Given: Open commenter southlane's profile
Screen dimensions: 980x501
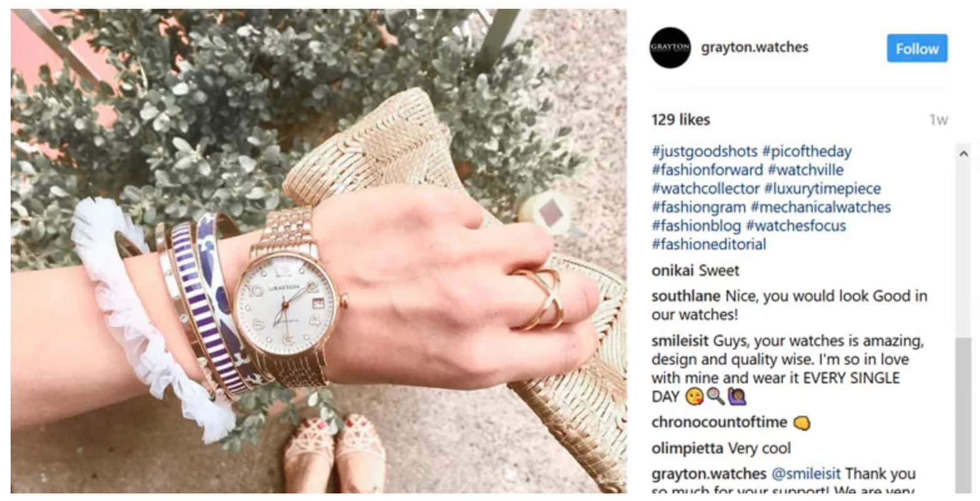Looking at the screenshot, I should 686,296.
